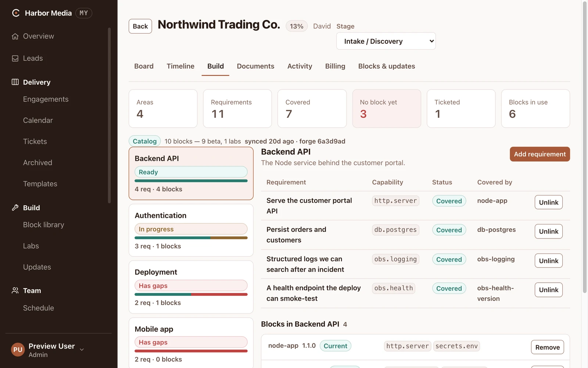Click the Authentication progress bar
Viewport: 588px width, 368px height.
191,238
